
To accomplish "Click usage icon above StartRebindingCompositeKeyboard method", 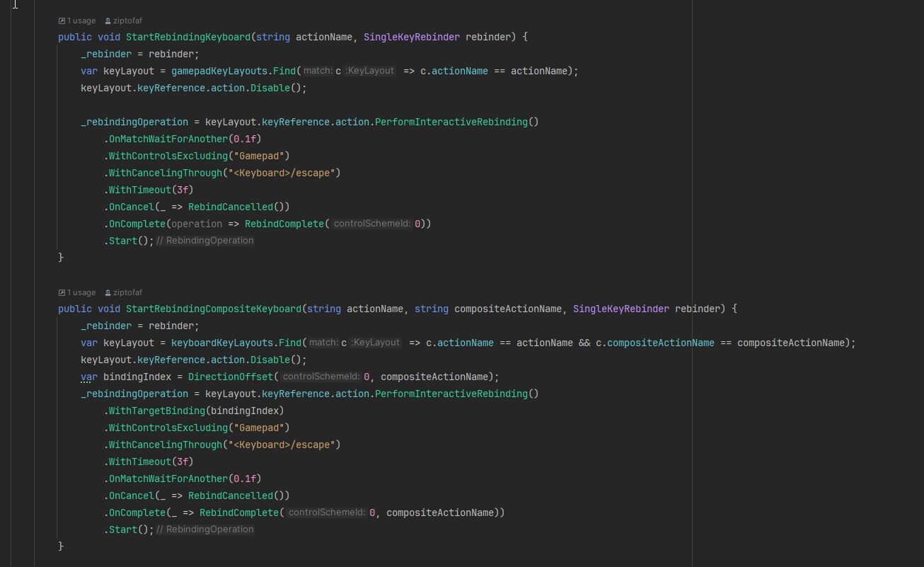I will pyautogui.click(x=62, y=293).
